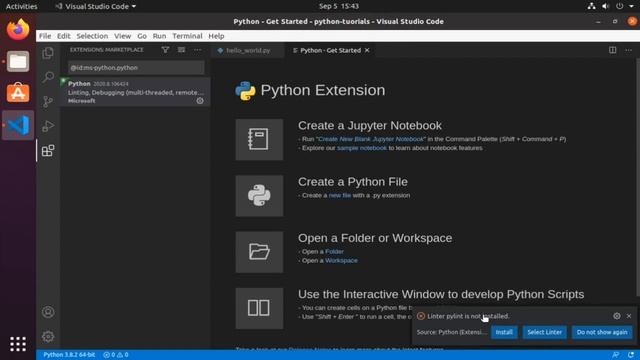Open network icon in system tray

pos(591,6)
